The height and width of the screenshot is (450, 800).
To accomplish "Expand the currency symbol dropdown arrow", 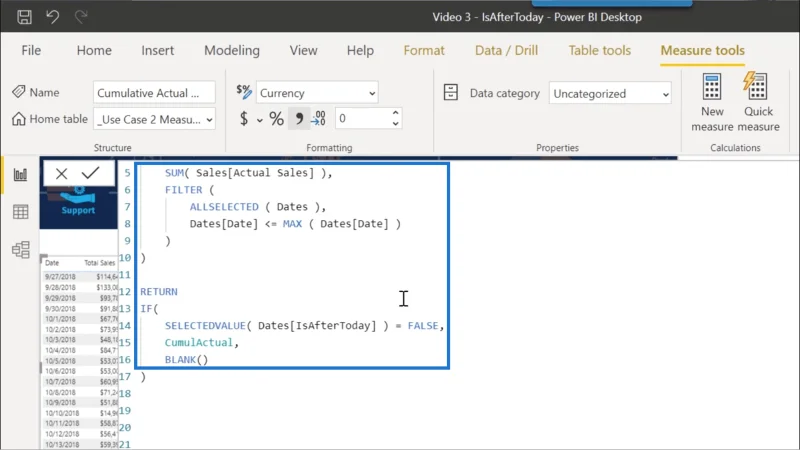I will (260, 120).
